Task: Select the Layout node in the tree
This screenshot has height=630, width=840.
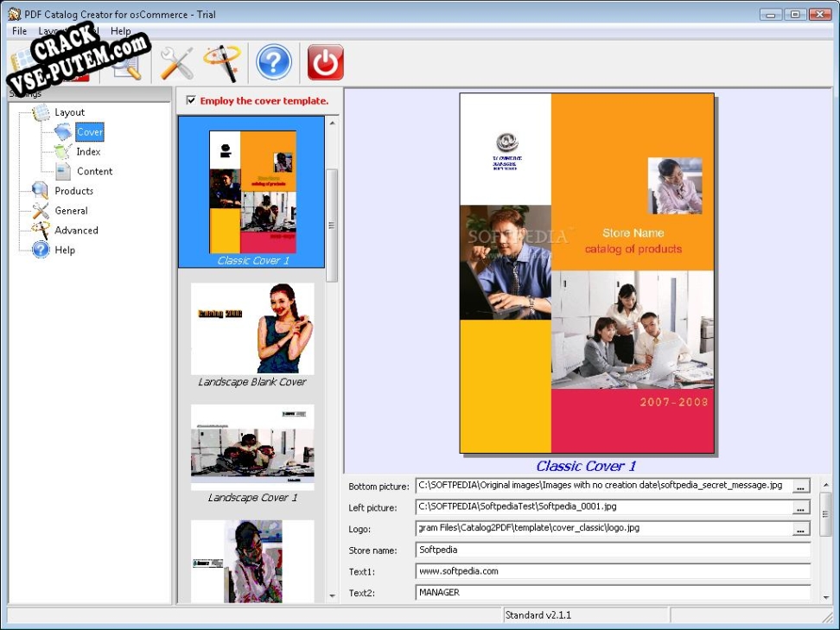Action: (x=69, y=112)
